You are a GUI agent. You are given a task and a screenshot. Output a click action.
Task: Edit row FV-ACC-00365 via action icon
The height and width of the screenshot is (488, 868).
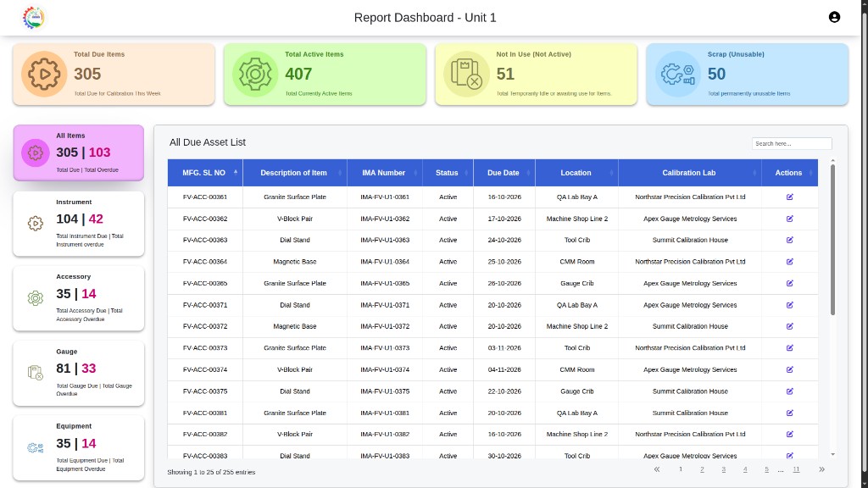pyautogui.click(x=790, y=283)
